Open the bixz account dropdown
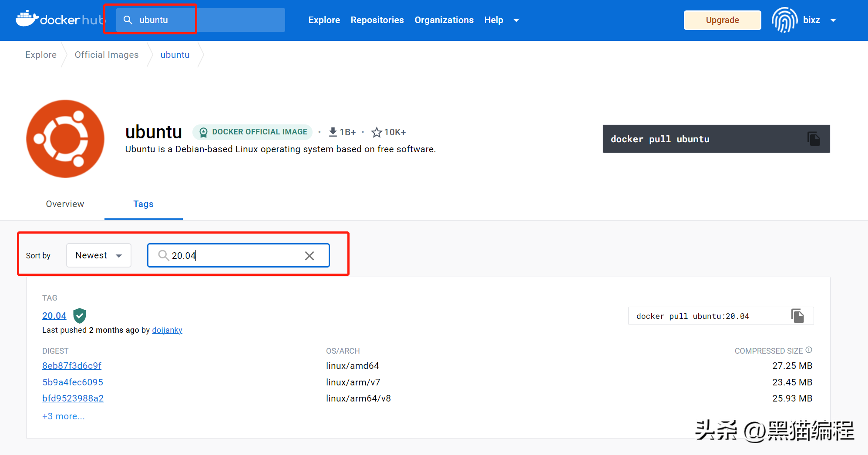The image size is (868, 455). tap(833, 20)
